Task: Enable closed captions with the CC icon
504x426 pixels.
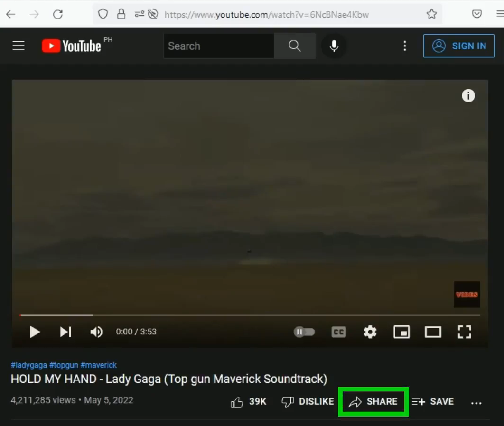Action: tap(338, 332)
